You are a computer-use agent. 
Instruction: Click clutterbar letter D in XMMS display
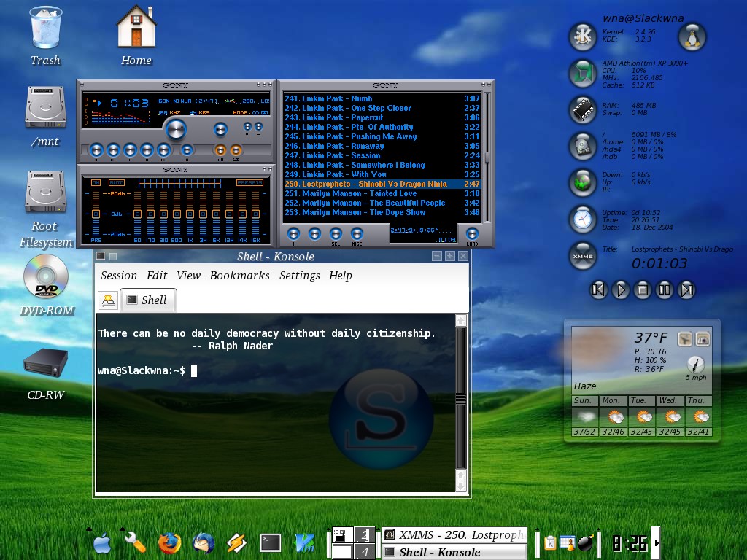pos(86,117)
